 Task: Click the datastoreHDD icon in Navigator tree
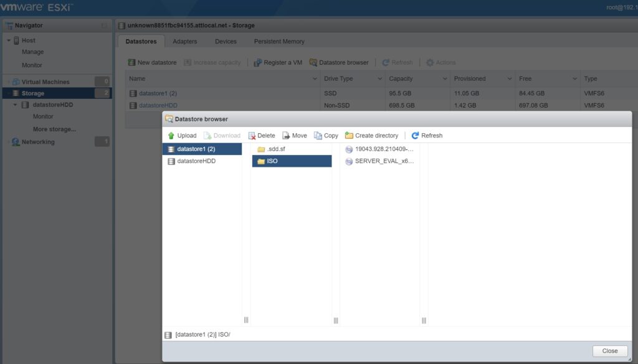click(25, 105)
